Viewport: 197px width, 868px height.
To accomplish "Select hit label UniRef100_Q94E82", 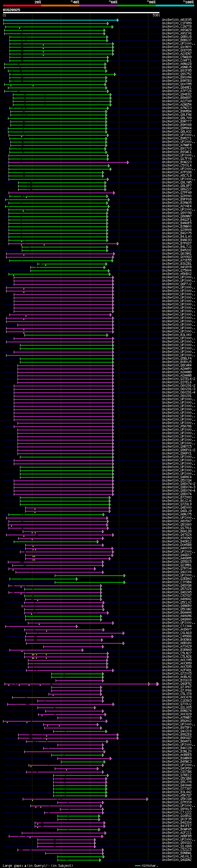I will click(177, 94).
